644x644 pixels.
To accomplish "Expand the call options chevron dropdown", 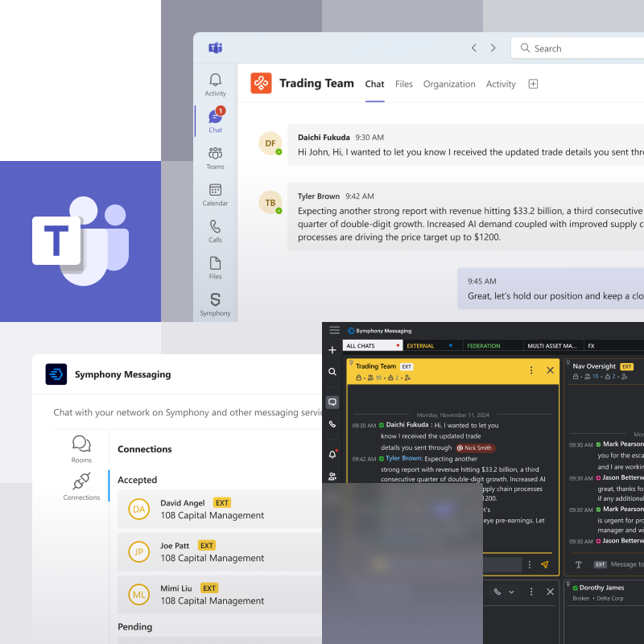I will tap(511, 592).
